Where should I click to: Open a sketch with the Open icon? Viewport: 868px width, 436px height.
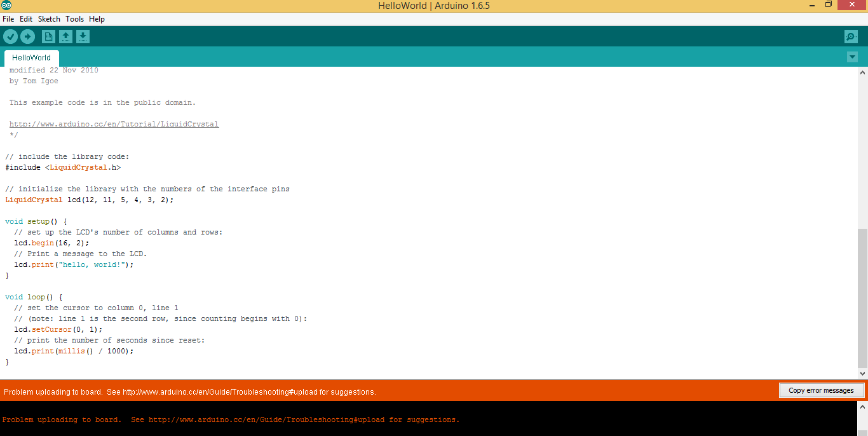click(65, 37)
